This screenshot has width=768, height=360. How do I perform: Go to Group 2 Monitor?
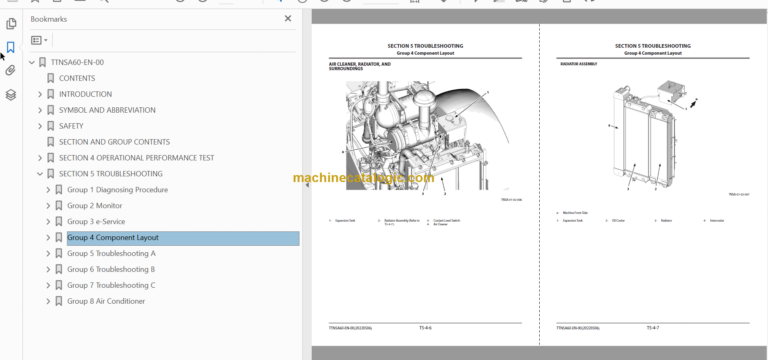point(95,206)
